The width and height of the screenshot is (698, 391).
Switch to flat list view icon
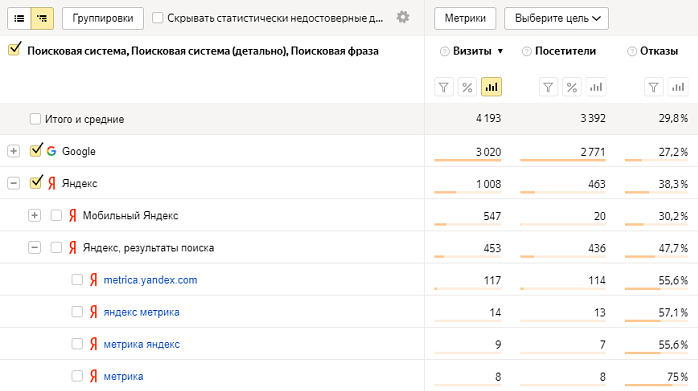click(19, 18)
